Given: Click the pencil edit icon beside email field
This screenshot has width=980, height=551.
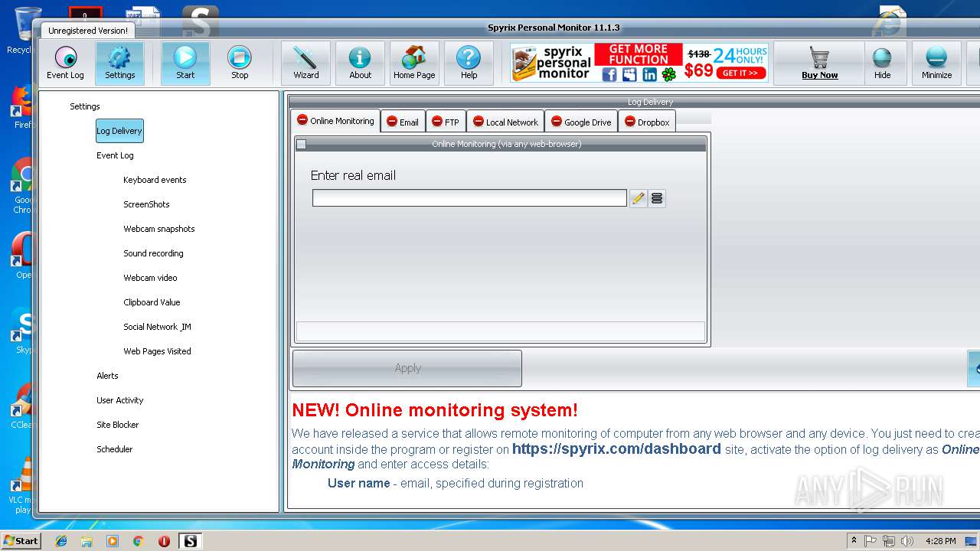Looking at the screenshot, I should 638,198.
